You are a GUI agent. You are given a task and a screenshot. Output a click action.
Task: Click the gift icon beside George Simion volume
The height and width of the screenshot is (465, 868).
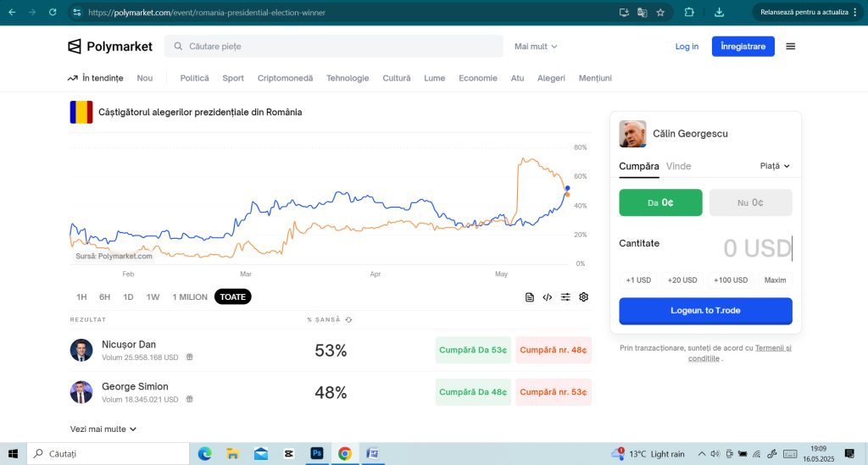pyautogui.click(x=189, y=399)
